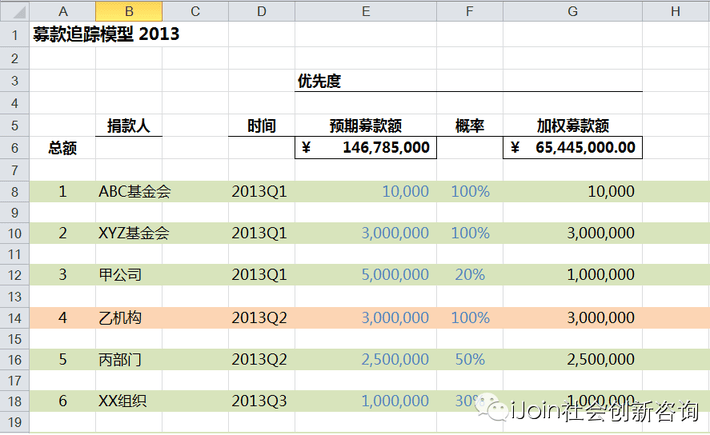Select column A header
The image size is (710, 435).
click(62, 11)
